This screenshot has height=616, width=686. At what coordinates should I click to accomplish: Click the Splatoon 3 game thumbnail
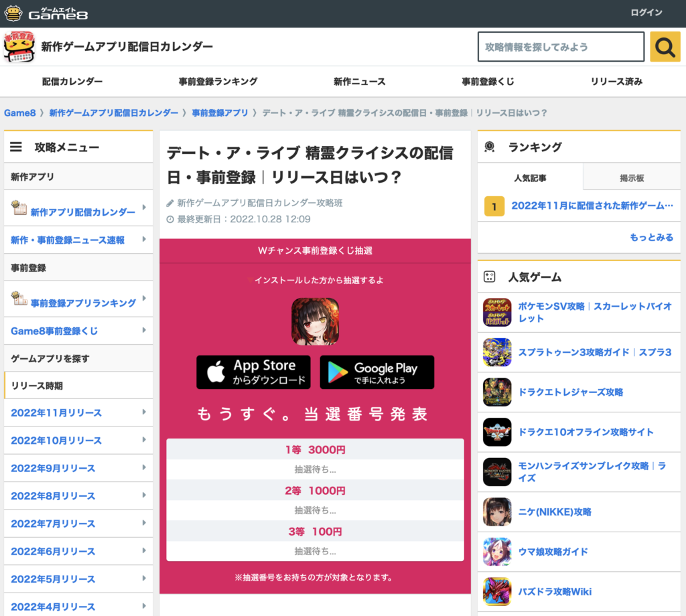tap(497, 352)
